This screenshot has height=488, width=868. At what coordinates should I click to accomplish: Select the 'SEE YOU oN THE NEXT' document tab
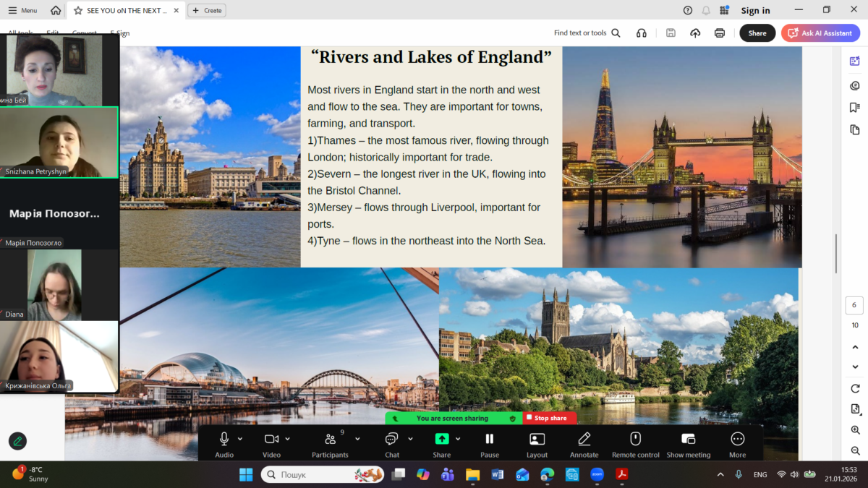click(x=126, y=10)
